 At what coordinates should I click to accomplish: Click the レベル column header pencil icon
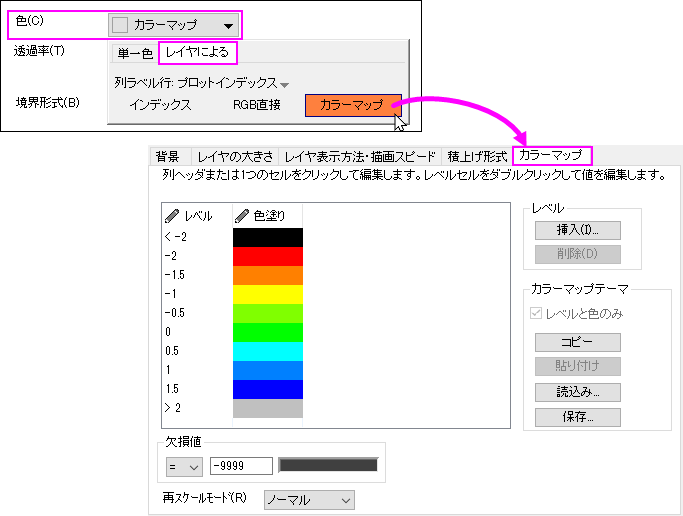[172, 216]
